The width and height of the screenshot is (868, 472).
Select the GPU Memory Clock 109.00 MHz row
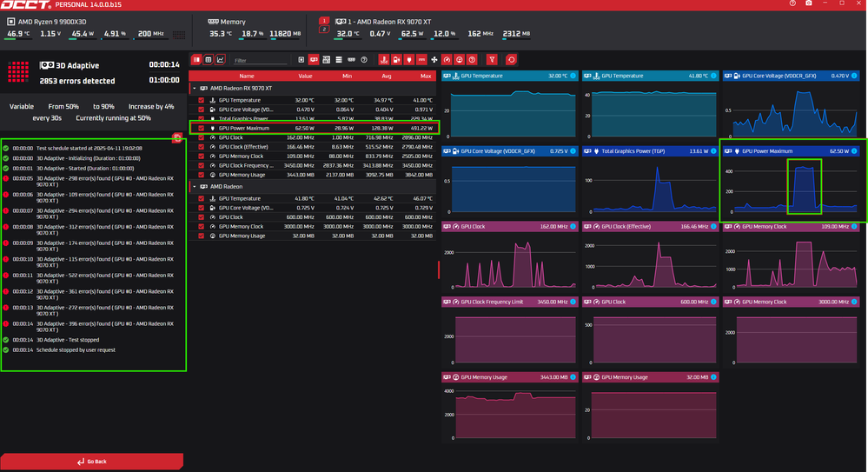click(x=313, y=156)
